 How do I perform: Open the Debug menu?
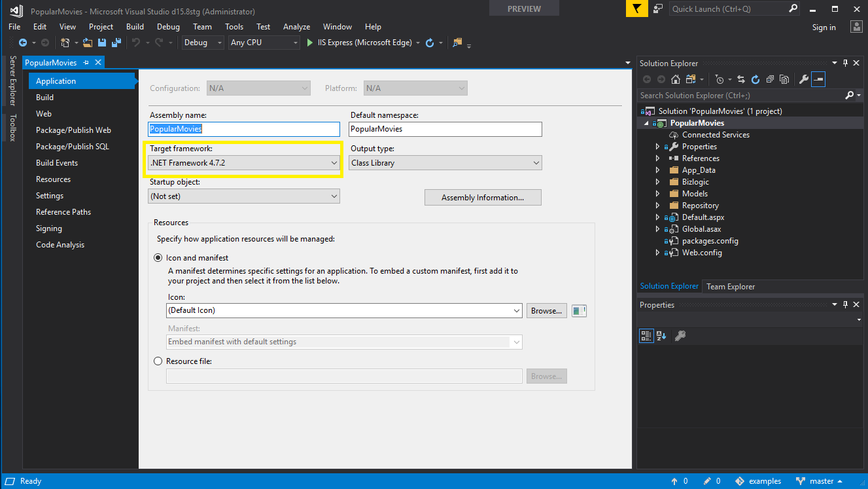pyautogui.click(x=168, y=27)
